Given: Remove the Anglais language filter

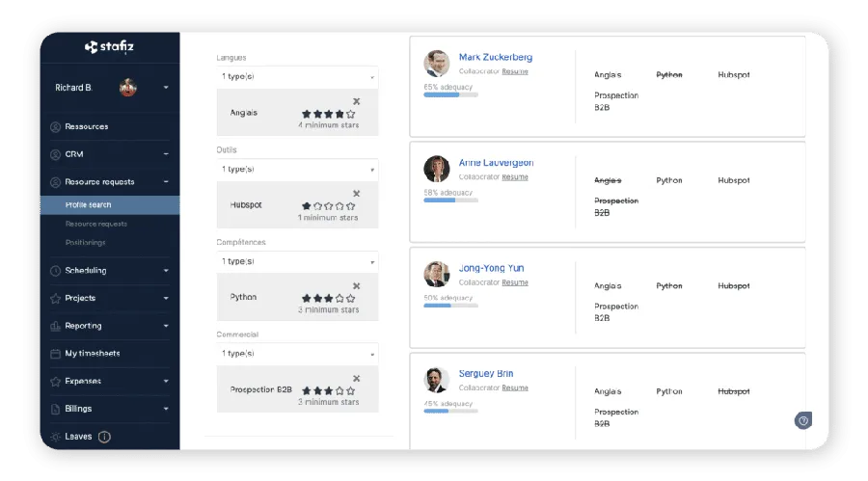Looking at the screenshot, I should click(356, 101).
